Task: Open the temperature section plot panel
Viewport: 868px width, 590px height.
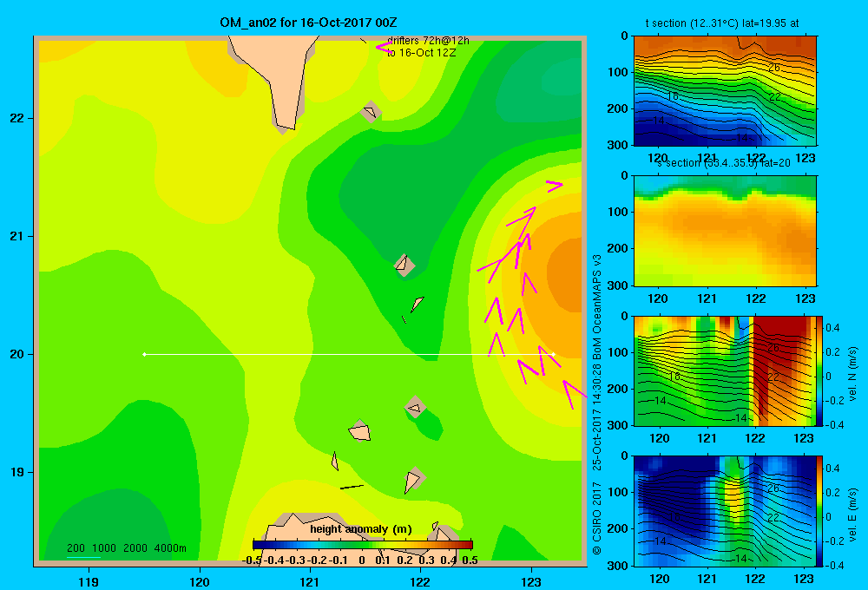Action: pos(725,91)
